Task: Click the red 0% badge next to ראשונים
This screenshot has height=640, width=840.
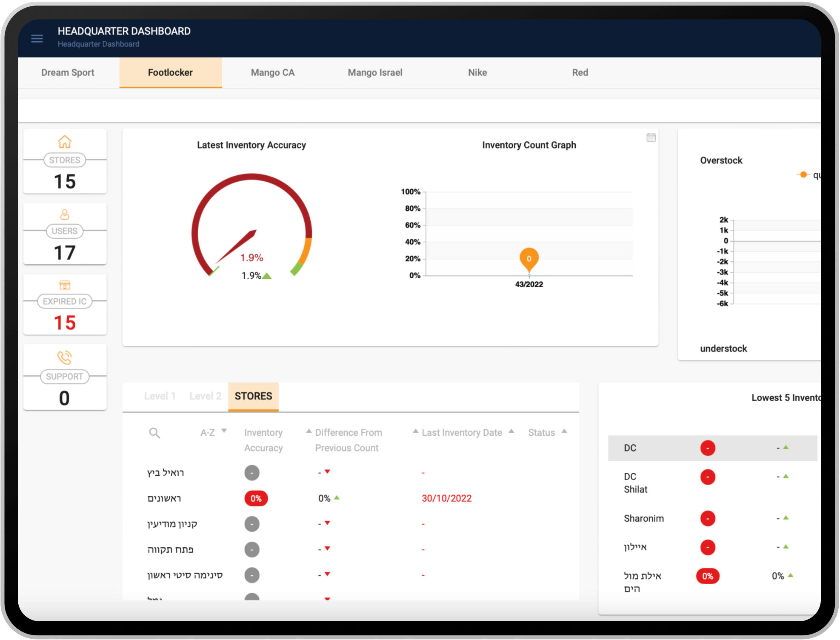Action: coord(256,498)
